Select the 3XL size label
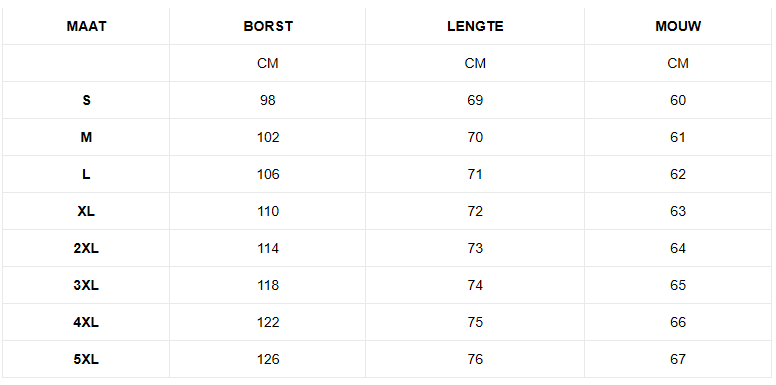Viewport: 776px width, 385px height. click(86, 285)
